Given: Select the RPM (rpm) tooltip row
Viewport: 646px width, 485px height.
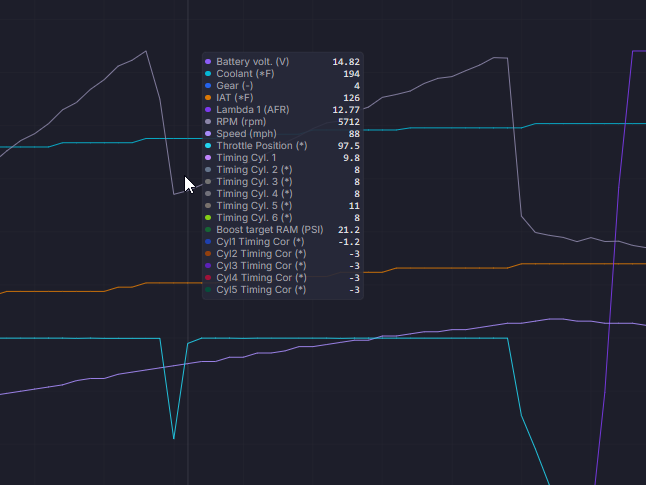Looking at the screenshot, I should tap(283, 122).
